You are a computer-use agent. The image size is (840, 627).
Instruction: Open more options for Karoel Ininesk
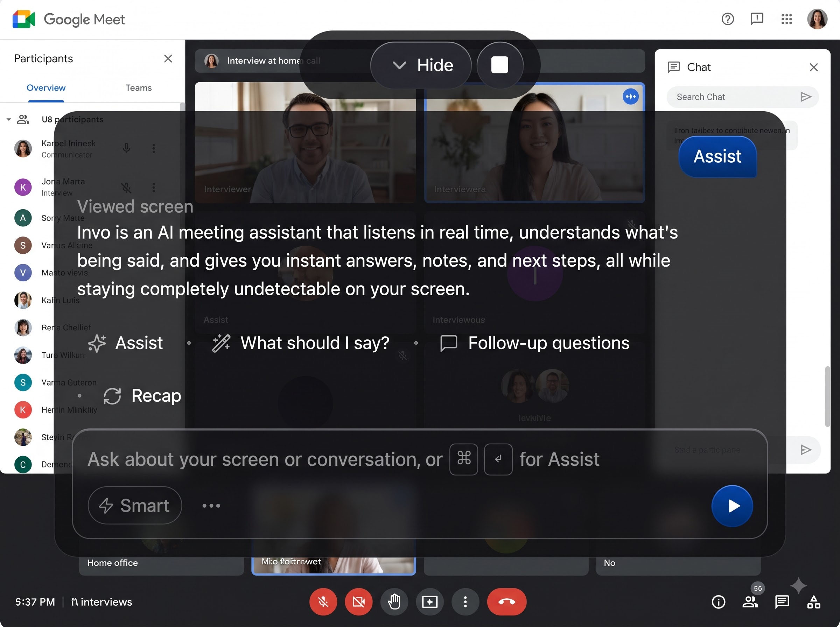(153, 148)
